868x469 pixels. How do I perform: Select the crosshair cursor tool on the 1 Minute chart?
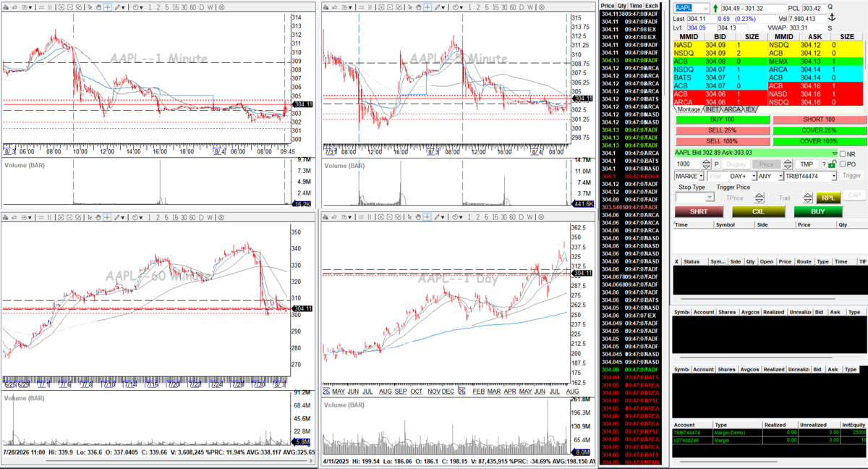pyautogui.click(x=107, y=7)
